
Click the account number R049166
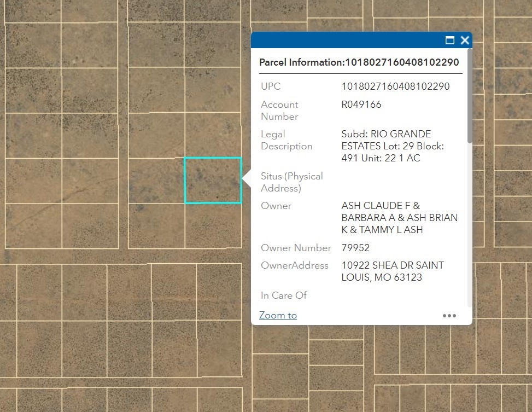tap(361, 105)
